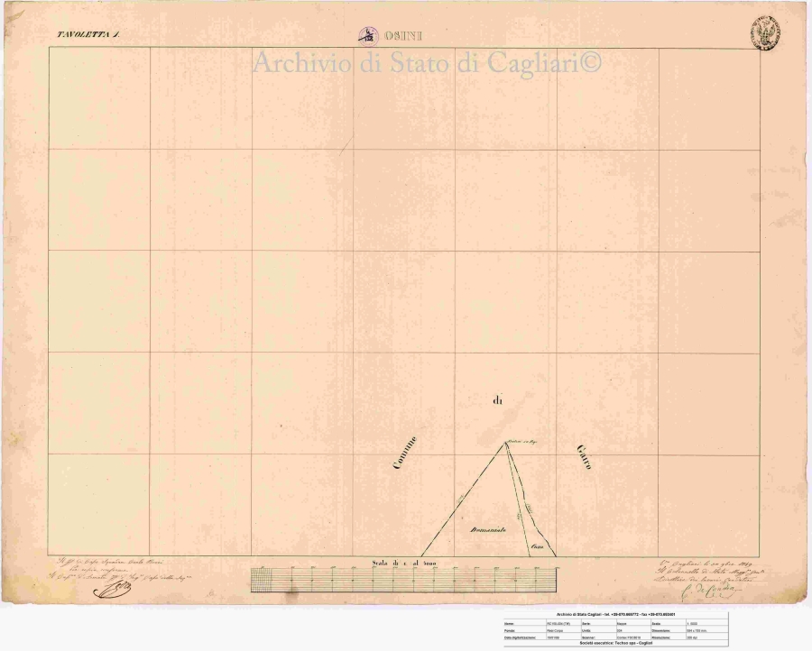The image size is (812, 651).
Task: Click the handwritten Cagliari 1849 date note
Action: click(x=704, y=564)
